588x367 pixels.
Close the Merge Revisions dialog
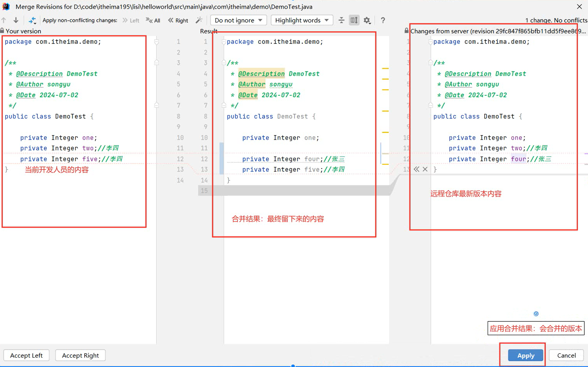[x=579, y=6]
